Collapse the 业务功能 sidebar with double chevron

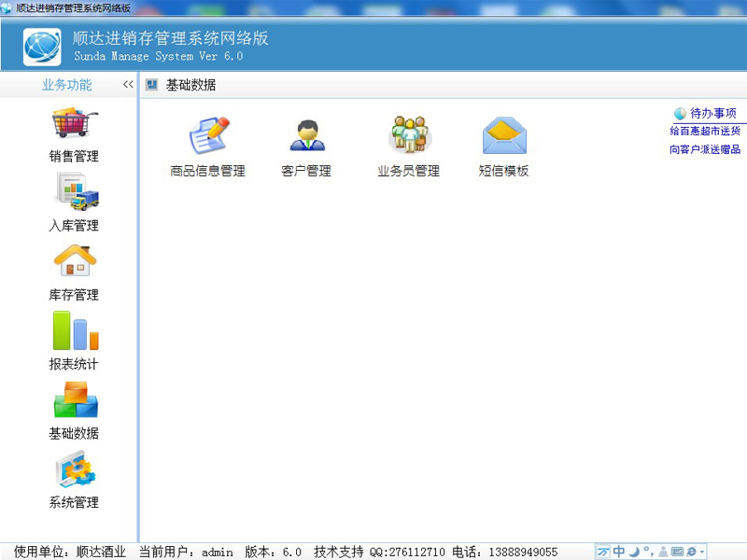(128, 85)
